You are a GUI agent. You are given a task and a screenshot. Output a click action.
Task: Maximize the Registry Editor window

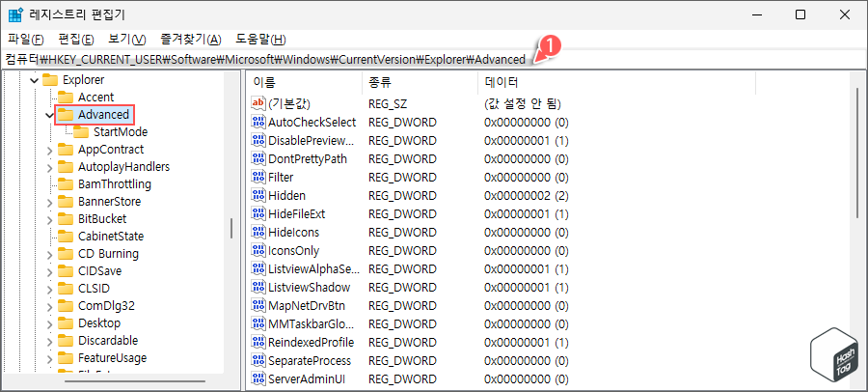pyautogui.click(x=800, y=15)
